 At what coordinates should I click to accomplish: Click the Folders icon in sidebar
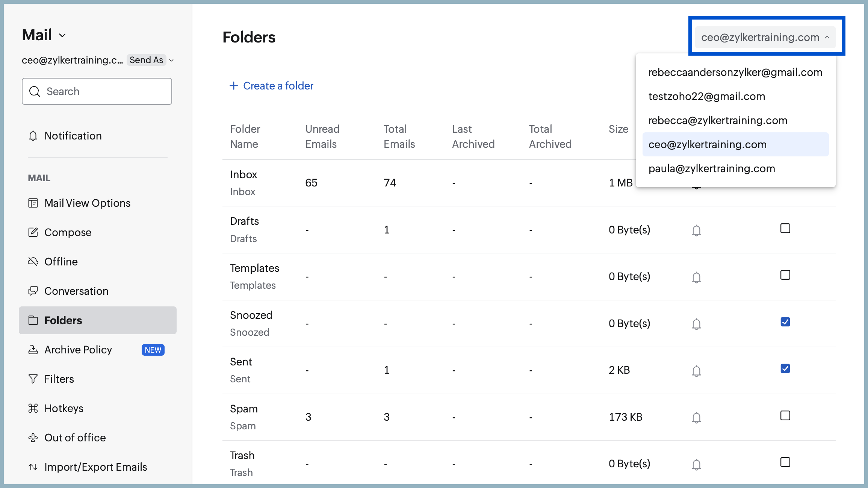point(33,320)
